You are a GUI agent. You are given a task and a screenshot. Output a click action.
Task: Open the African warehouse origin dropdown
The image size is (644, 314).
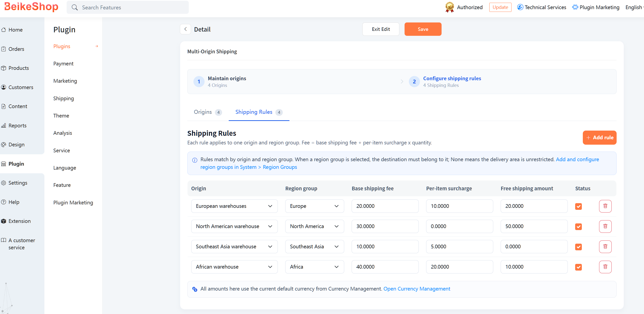coord(234,267)
